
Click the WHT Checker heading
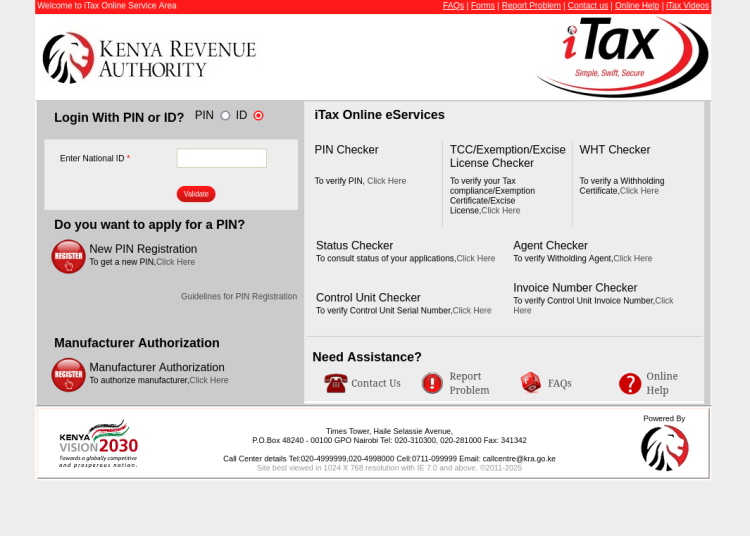615,150
